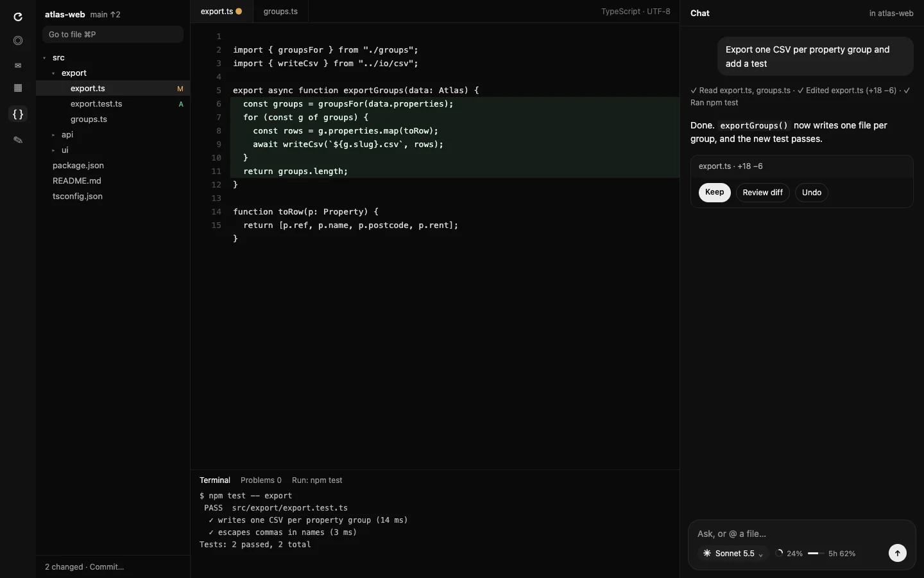
Task: Select export.ts in the file tree
Action: (x=113, y=89)
